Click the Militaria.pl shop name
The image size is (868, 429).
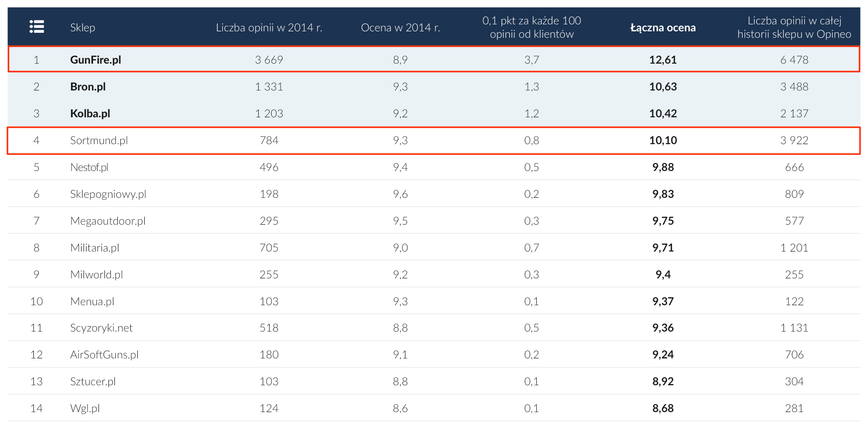[95, 248]
